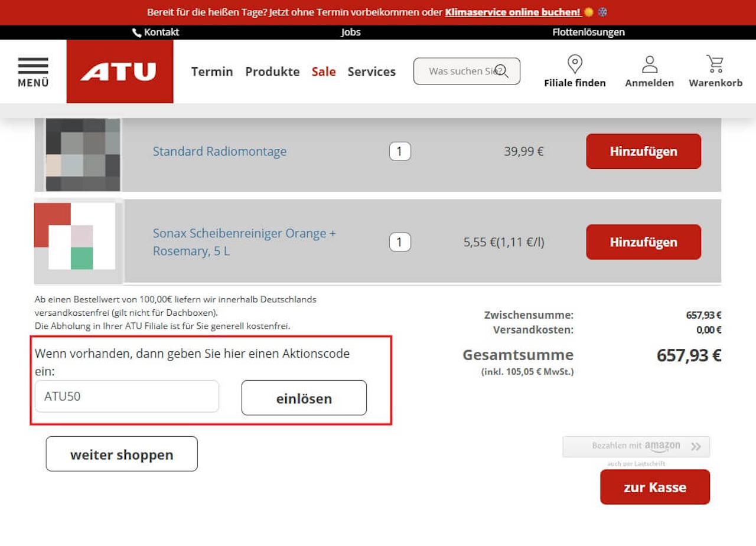Click Standard Radiomontage product thumbnail

coord(83,154)
